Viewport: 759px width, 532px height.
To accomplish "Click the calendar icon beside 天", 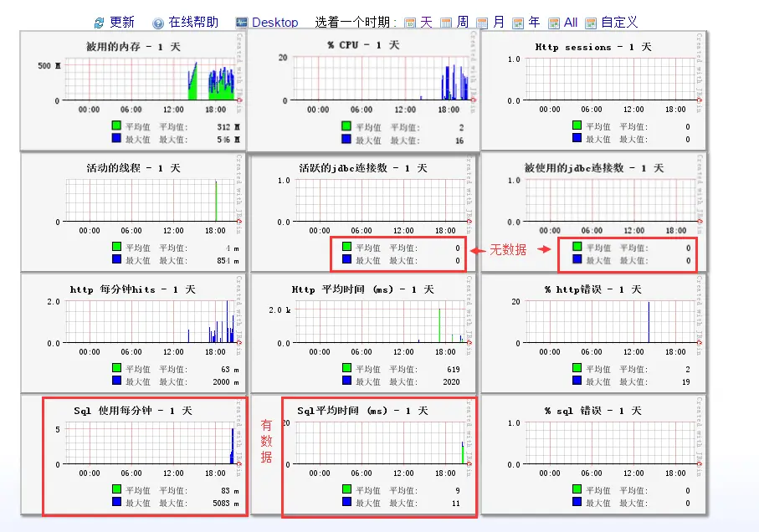I will click(x=409, y=23).
